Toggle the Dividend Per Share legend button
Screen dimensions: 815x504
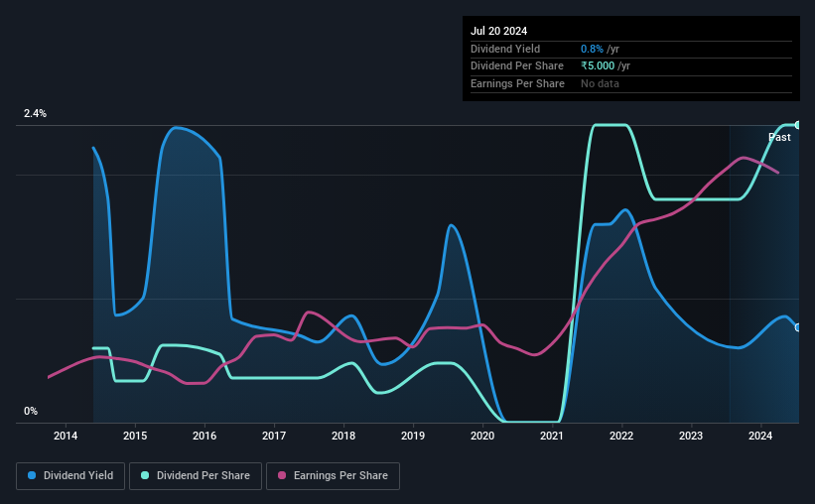point(196,476)
